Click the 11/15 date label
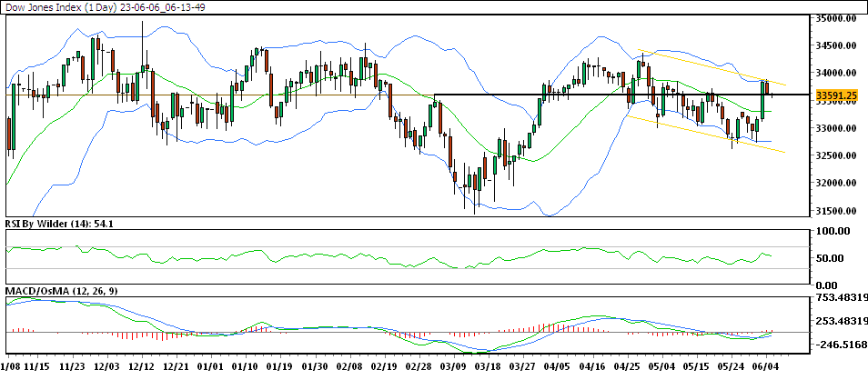Screen dimensions: 868x390 point(39,366)
